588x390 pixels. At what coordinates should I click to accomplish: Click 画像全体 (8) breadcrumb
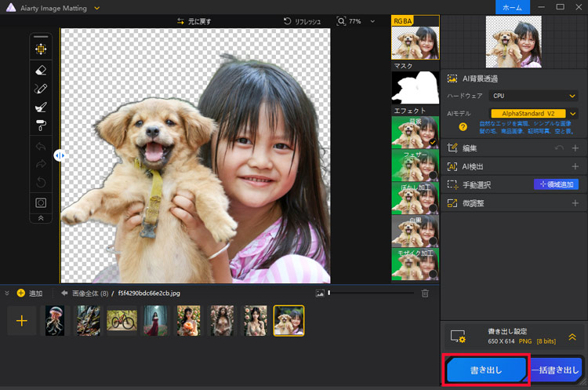(x=90, y=293)
